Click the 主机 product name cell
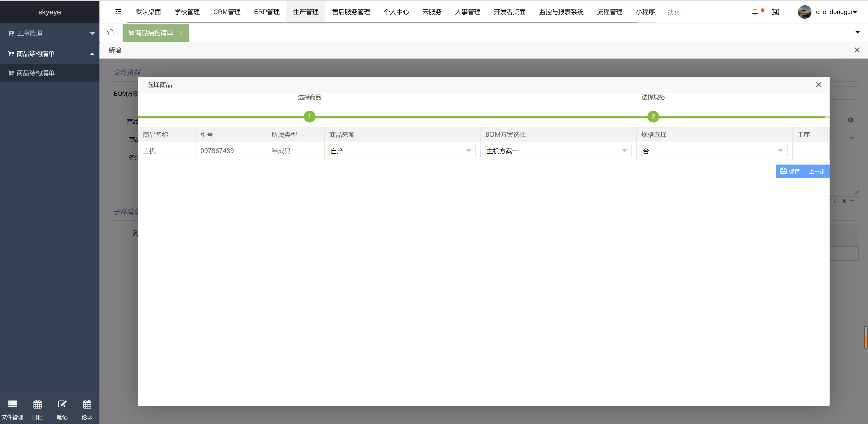868x424 pixels. point(167,151)
